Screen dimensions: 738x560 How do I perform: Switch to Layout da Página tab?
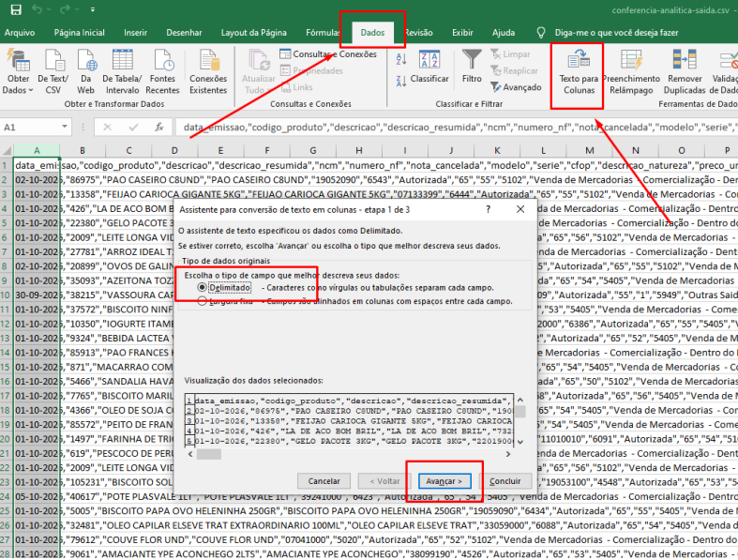point(254,33)
